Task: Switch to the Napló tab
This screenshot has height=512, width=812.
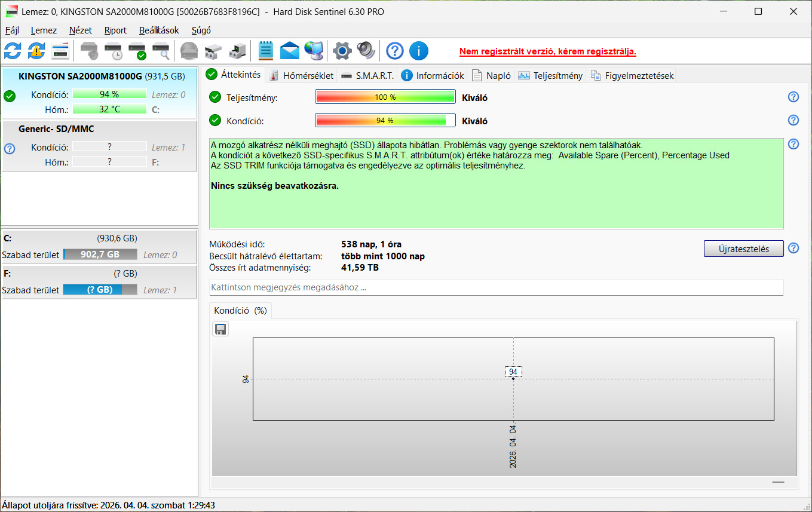Action: click(491, 75)
